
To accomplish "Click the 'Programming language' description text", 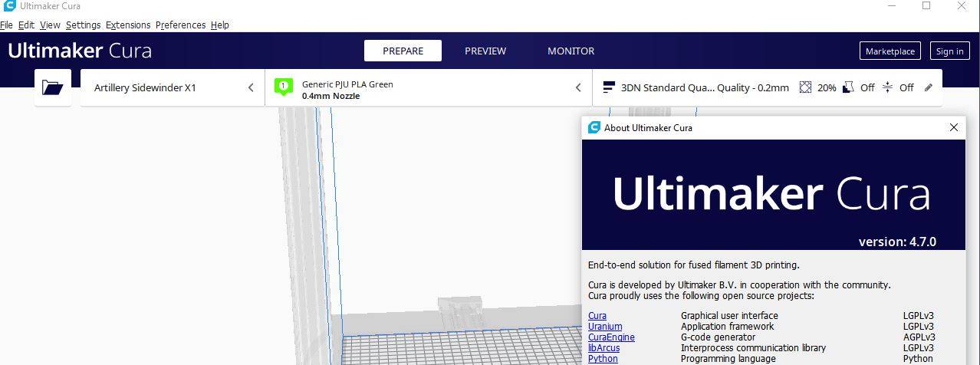I will pos(728,358).
